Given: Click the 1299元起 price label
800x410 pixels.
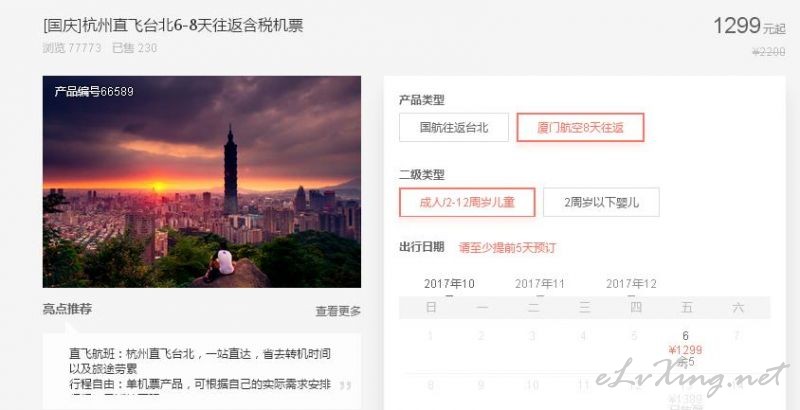Looking at the screenshot, I should [749, 26].
